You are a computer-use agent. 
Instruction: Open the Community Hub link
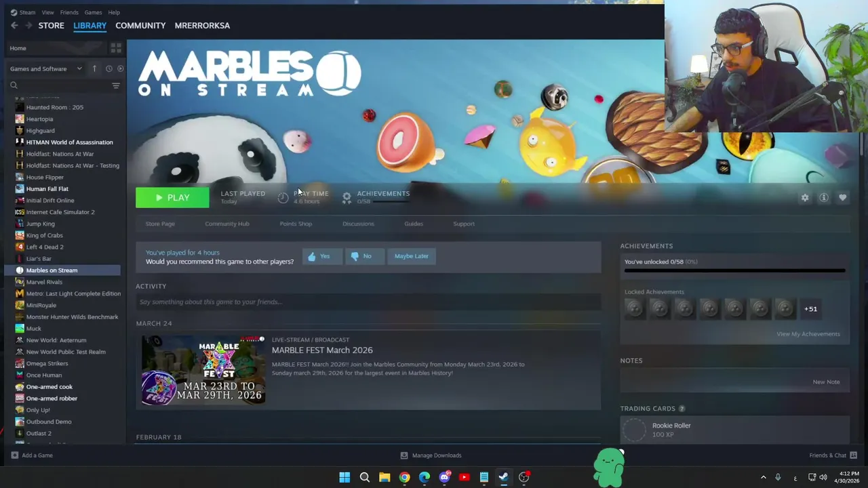(227, 224)
